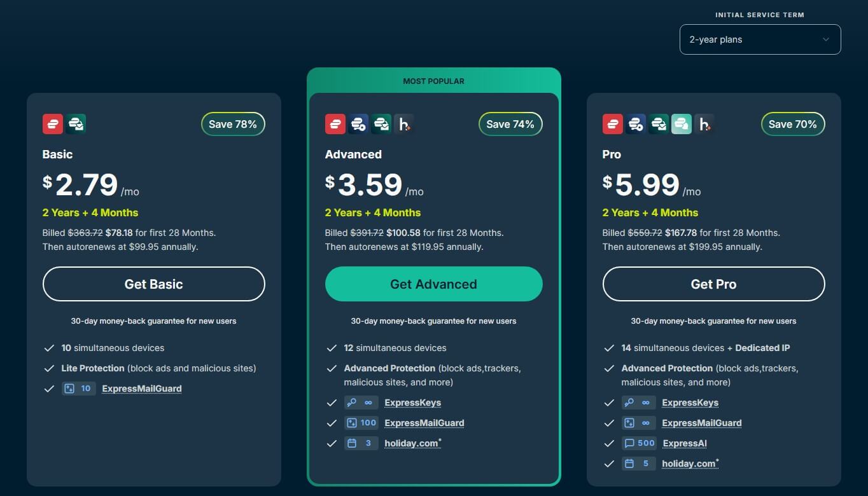The width and height of the screenshot is (868, 496).
Task: Click '2 Years + 4 Months' under Pro
Action: [650, 212]
